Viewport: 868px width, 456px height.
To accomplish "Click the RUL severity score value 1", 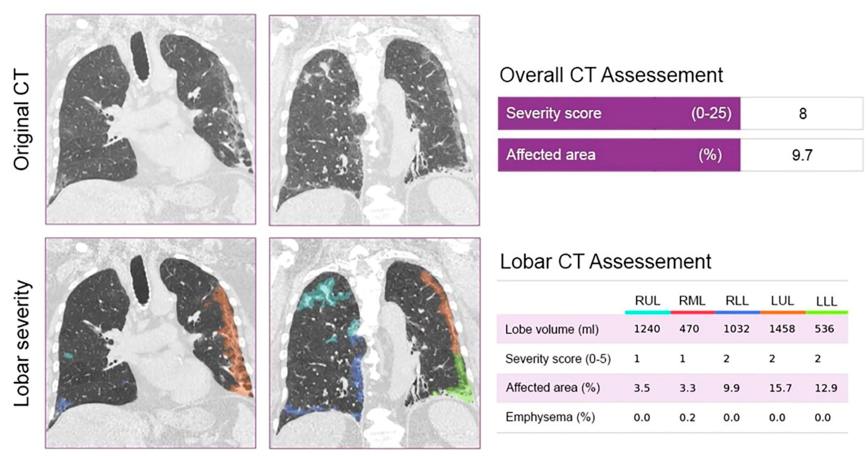I will [x=637, y=359].
